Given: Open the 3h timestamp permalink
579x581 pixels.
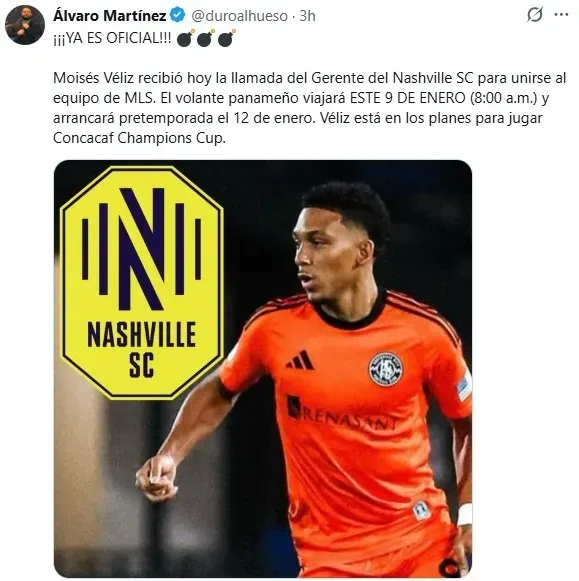Looking at the screenshot, I should 307,16.
